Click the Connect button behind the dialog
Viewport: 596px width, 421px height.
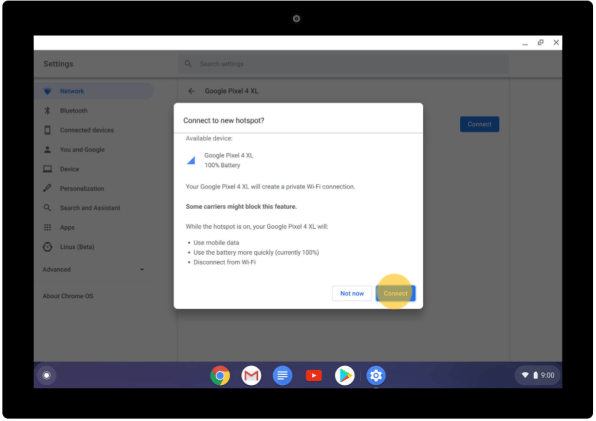[479, 124]
